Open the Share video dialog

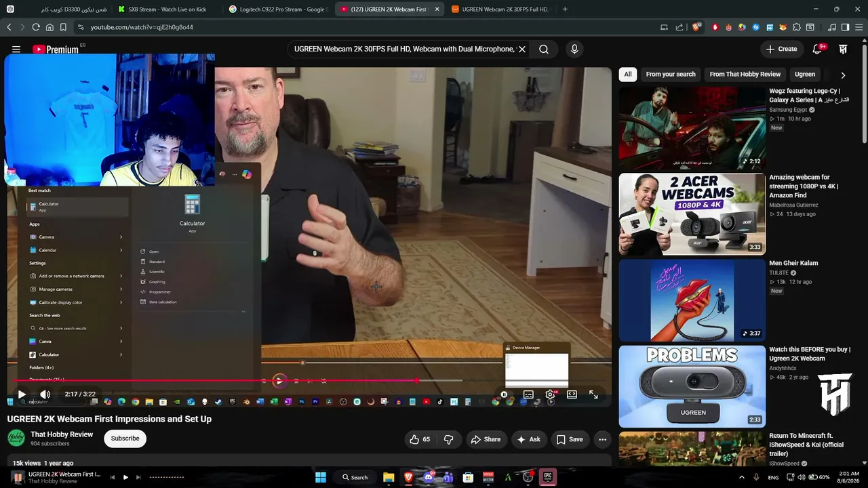pos(486,439)
